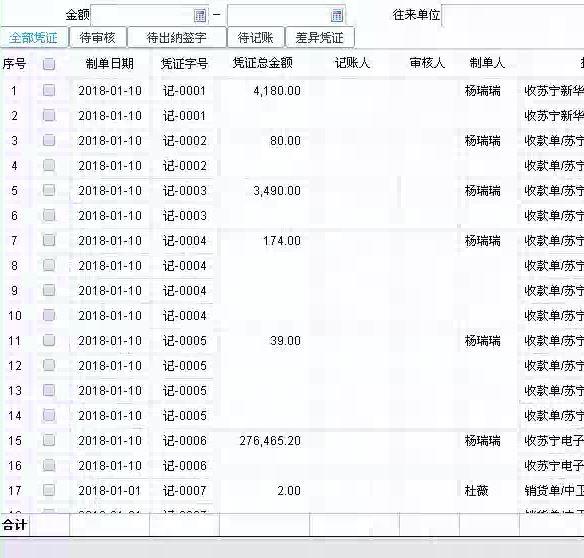Click summary 收苏宁电子 in row 16
Viewport: 584px width, 558px height.
pyautogui.click(x=554, y=466)
